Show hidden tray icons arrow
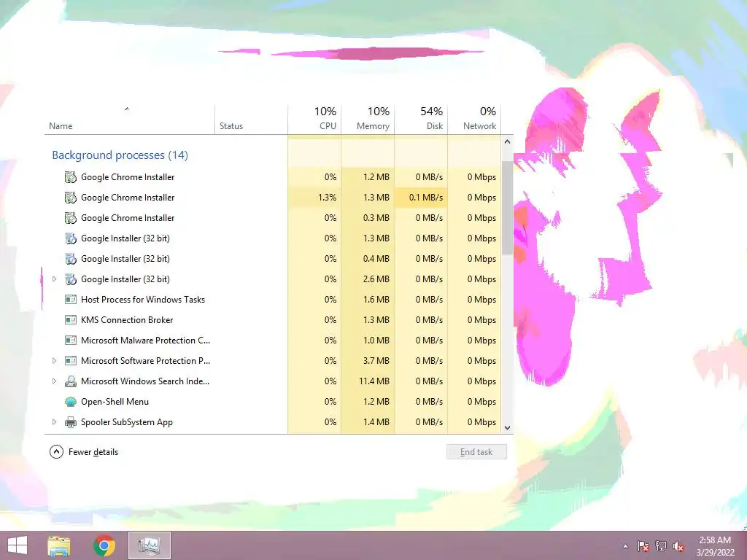 pyautogui.click(x=625, y=546)
